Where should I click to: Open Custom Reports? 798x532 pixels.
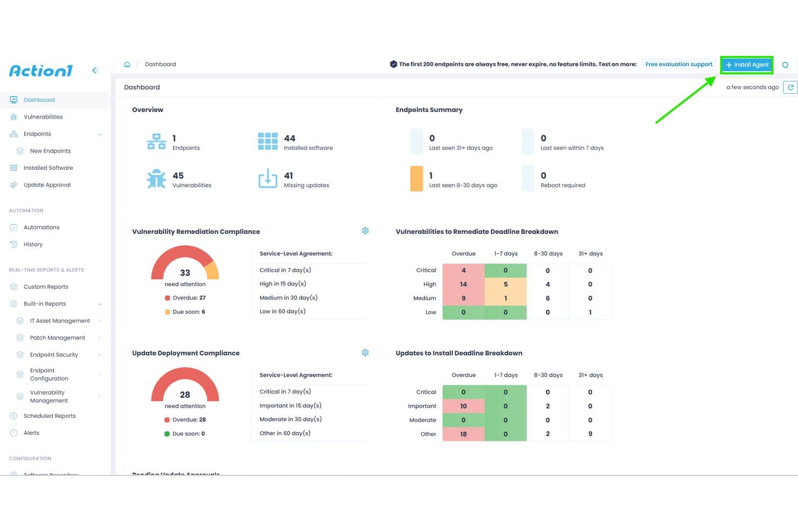[x=46, y=287]
